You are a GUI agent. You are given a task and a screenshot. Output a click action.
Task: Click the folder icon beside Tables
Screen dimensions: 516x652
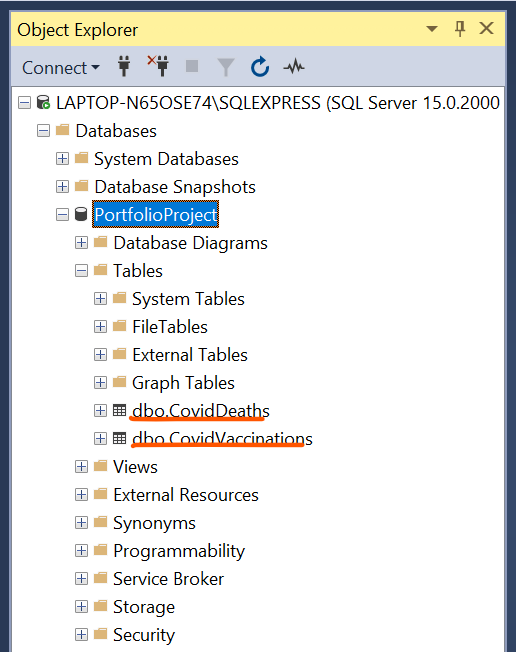pyautogui.click(x=101, y=269)
